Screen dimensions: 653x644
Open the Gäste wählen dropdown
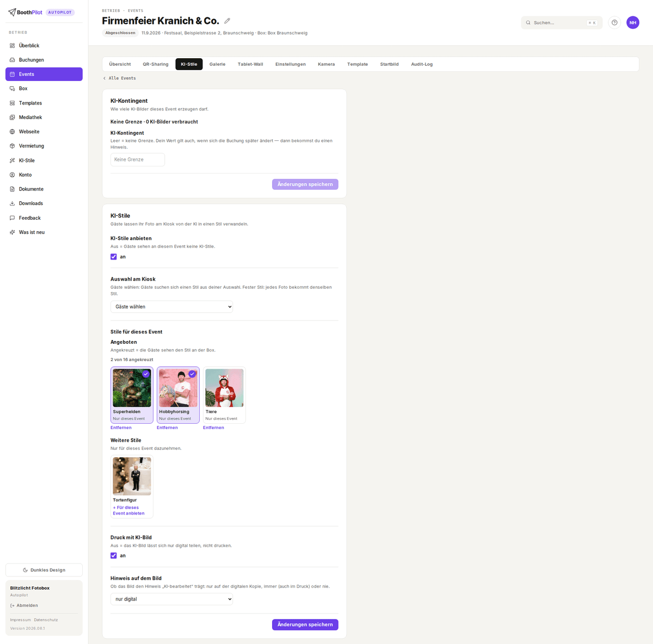[172, 307]
